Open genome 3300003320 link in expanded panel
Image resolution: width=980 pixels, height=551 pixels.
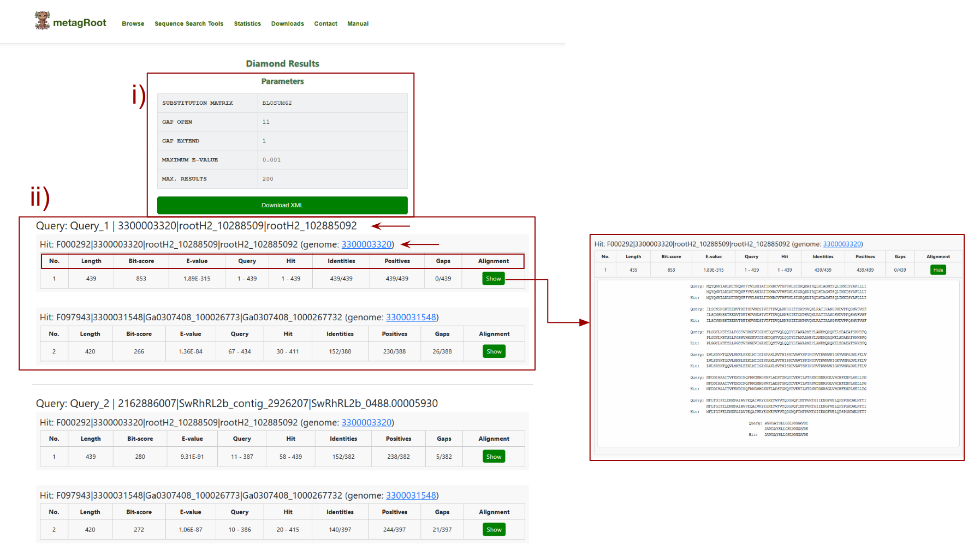click(x=842, y=244)
